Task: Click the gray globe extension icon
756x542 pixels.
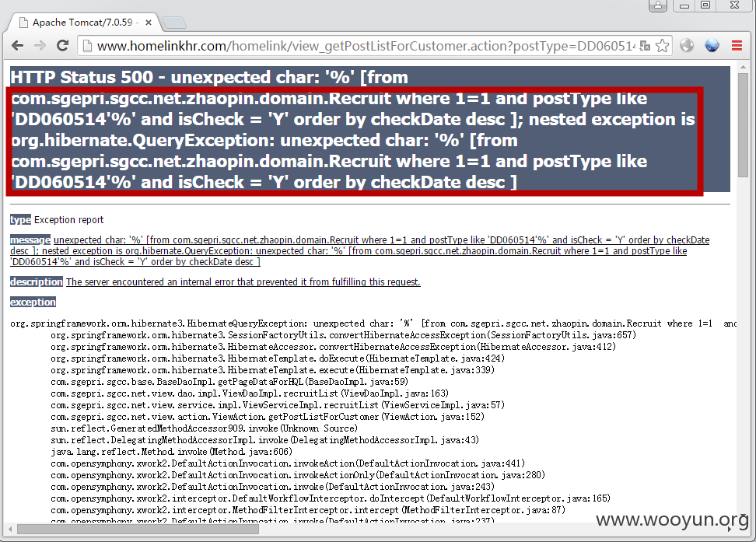Action: pyautogui.click(x=687, y=45)
